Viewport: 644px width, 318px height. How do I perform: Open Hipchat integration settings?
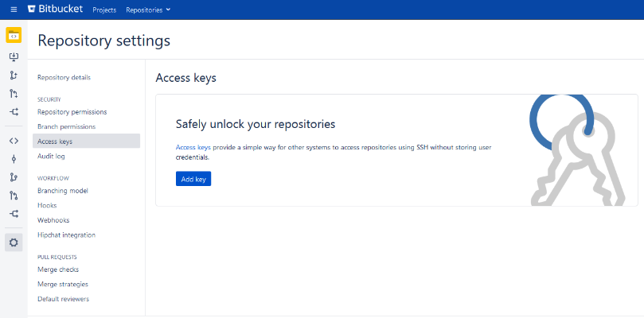tap(66, 235)
